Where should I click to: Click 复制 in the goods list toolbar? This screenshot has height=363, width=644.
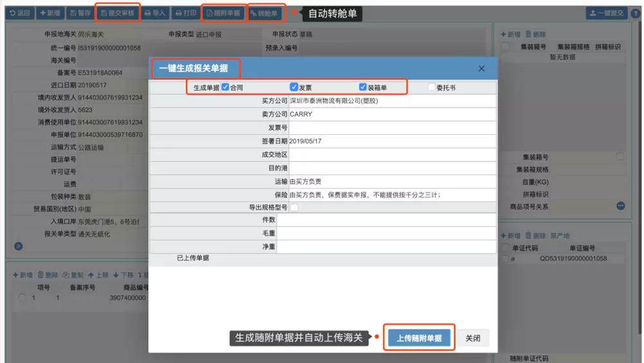point(73,275)
